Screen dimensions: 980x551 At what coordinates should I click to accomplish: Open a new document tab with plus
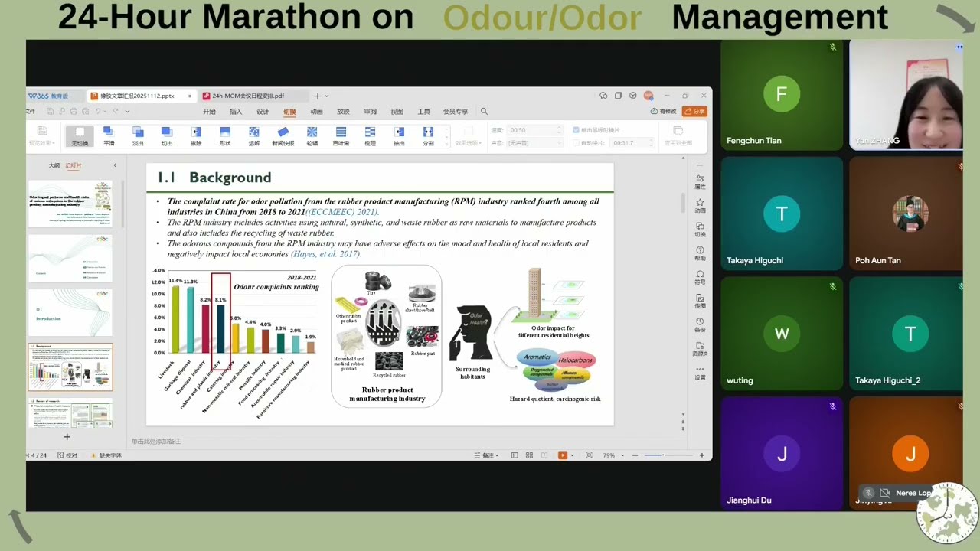(317, 96)
